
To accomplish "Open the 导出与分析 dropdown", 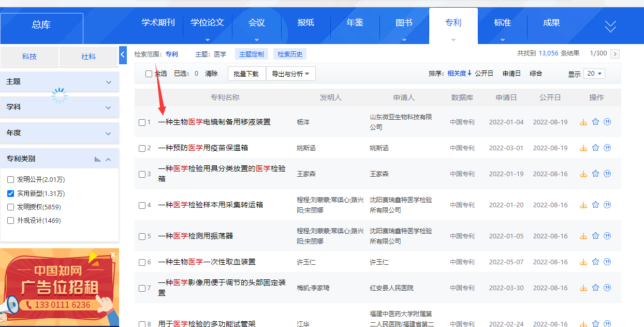I will [290, 74].
